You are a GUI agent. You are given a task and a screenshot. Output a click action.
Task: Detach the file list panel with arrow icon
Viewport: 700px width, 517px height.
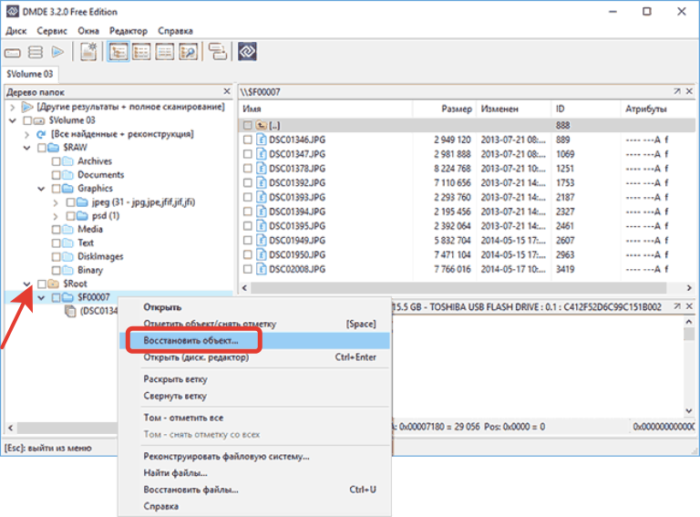pyautogui.click(x=677, y=91)
